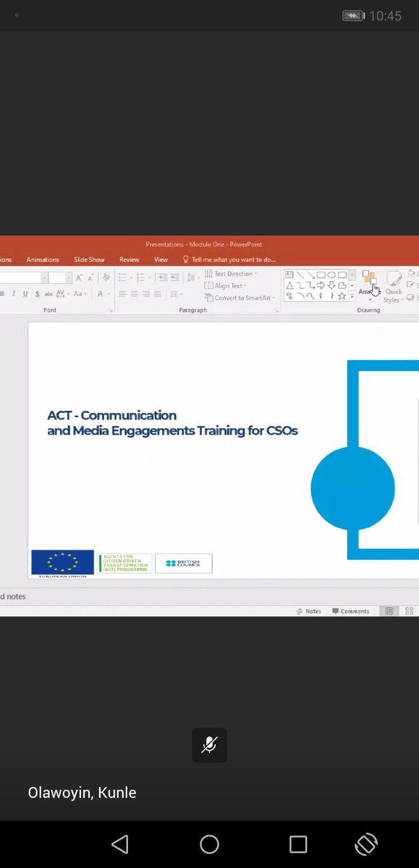Click the British Council logo on slide
Image resolution: width=419 pixels, height=868 pixels.
[184, 563]
